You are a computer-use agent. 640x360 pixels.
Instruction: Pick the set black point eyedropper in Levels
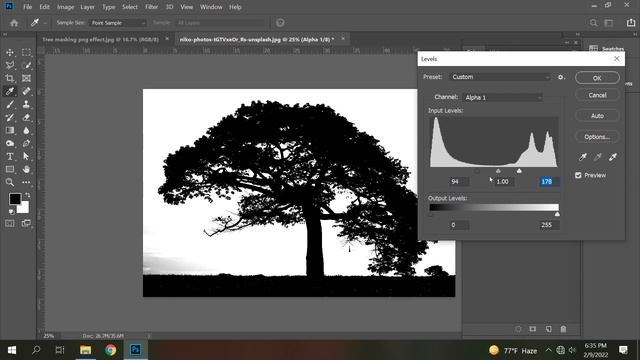[x=582, y=157]
